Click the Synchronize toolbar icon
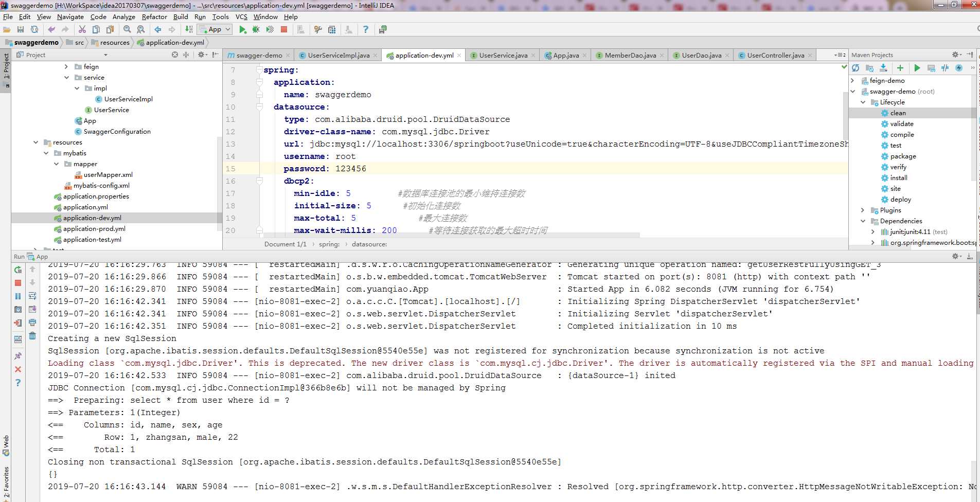 pyautogui.click(x=34, y=30)
